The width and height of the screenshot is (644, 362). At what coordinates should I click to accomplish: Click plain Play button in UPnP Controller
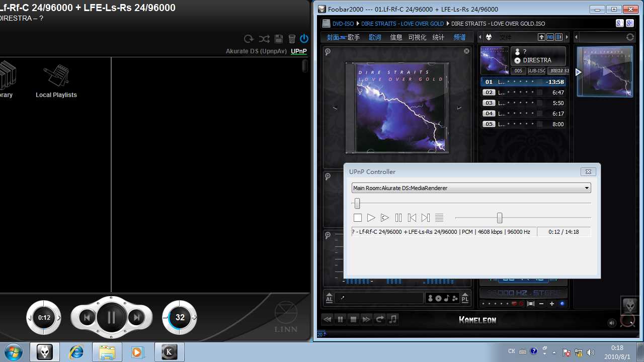coord(371,218)
